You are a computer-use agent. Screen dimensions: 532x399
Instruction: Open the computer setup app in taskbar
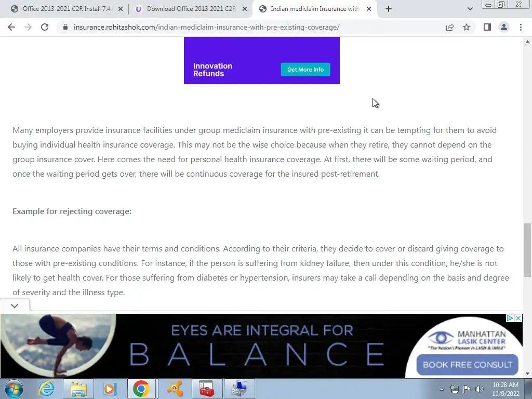coord(239,389)
